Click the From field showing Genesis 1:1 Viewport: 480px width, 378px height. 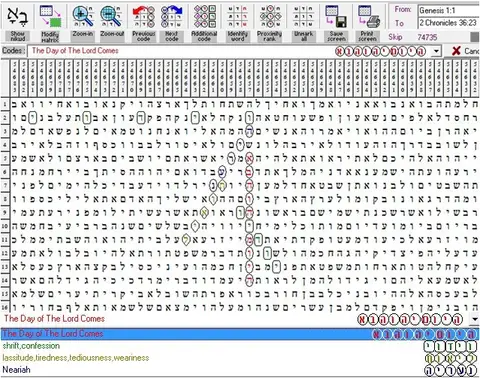coord(449,10)
